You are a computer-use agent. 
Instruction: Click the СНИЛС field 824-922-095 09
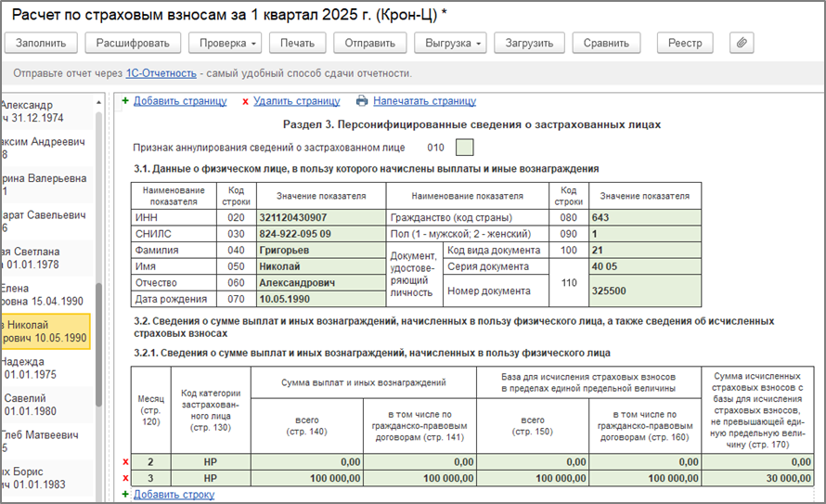(x=321, y=234)
